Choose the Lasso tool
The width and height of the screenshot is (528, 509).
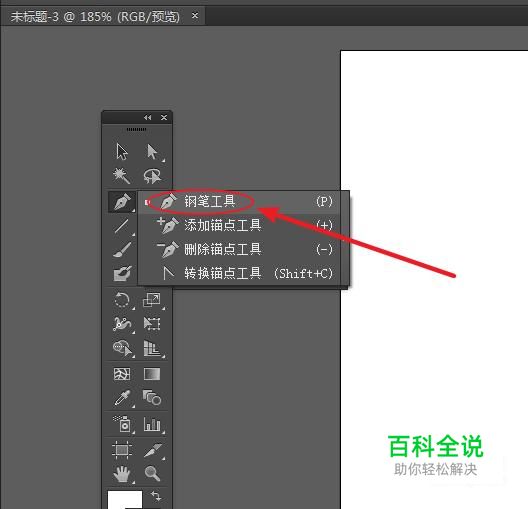(152, 176)
